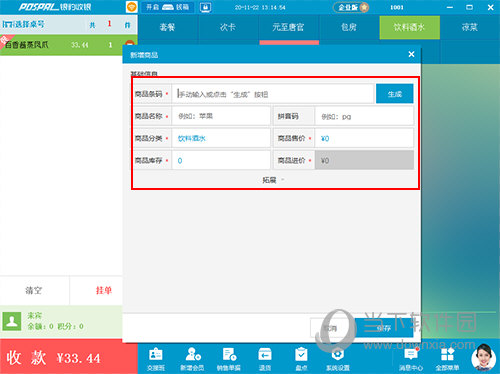Open the 消息中心 message center icon

click(x=411, y=359)
